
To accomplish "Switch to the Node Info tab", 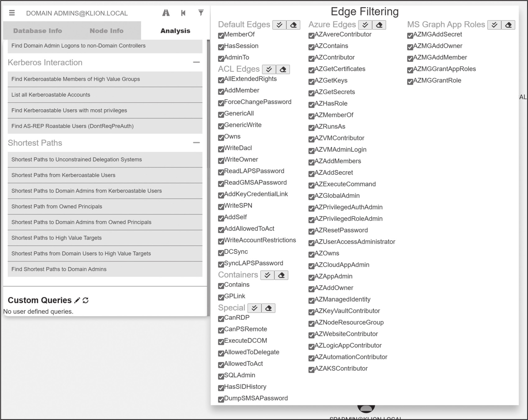I will (x=107, y=31).
